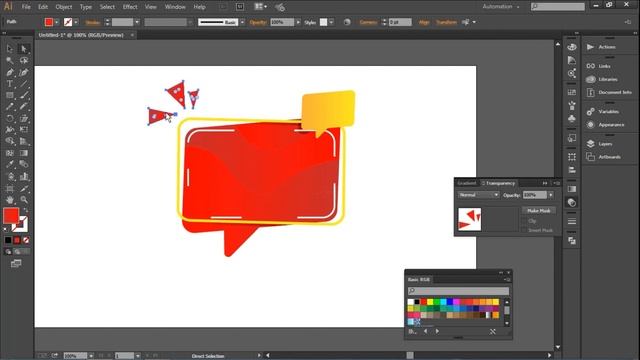Image resolution: width=640 pixels, height=360 pixels.
Task: Toggle Draw Normal mode
Action: point(8,252)
